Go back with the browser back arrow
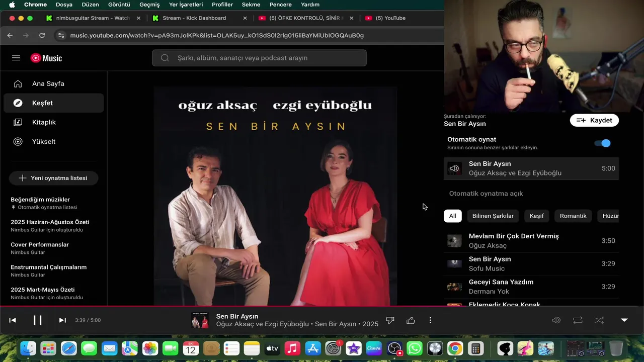Screen dimensions: 644x362 (10, 35)
